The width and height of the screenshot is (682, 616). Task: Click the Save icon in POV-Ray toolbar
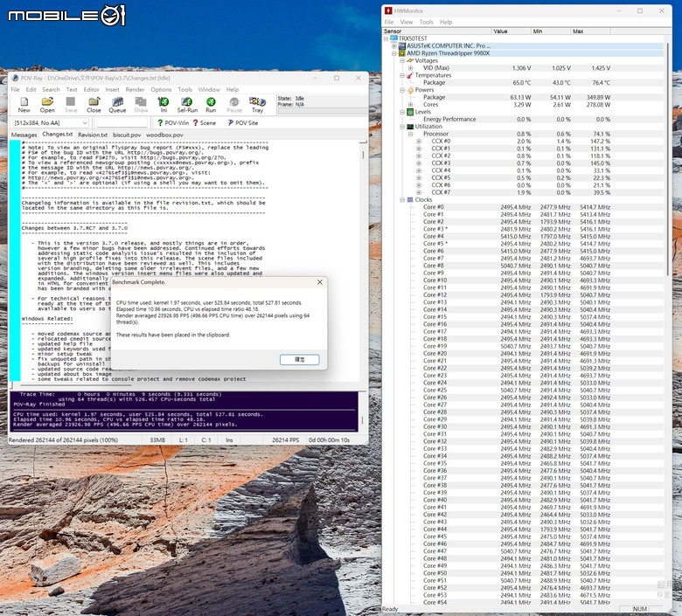(71, 105)
